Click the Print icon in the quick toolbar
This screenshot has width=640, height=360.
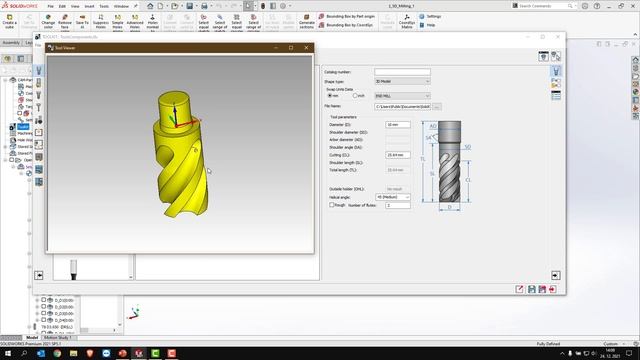[x=204, y=6]
